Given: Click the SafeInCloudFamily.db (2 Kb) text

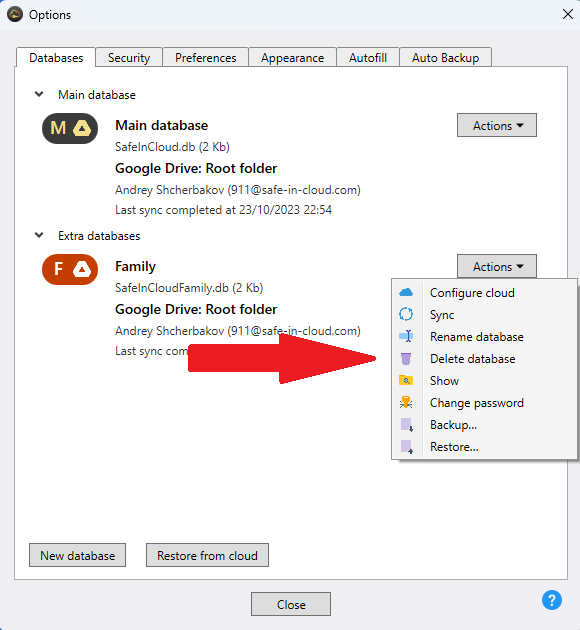Looking at the screenshot, I should click(189, 288).
